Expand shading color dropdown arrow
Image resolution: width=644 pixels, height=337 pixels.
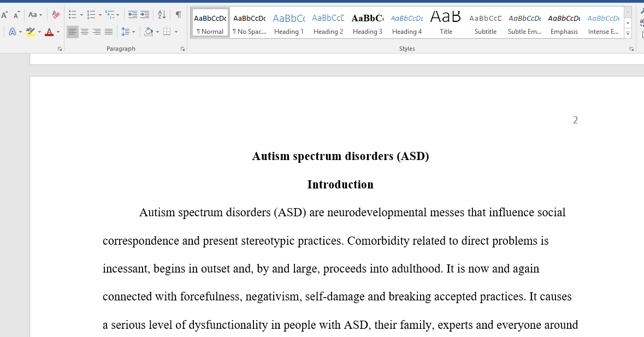157,32
